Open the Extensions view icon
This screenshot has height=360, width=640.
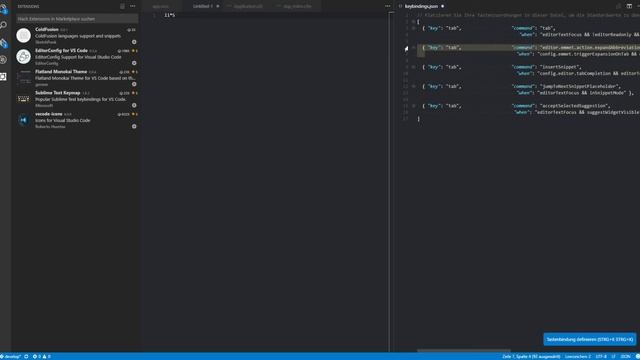[x=4, y=77]
